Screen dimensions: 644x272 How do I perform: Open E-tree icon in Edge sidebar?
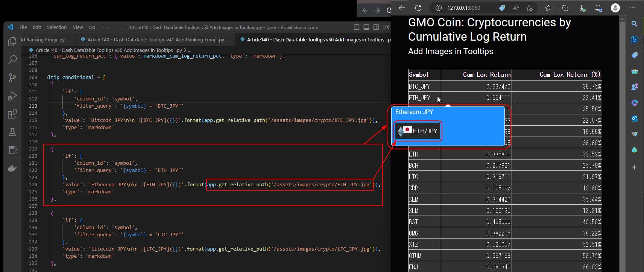(635, 150)
